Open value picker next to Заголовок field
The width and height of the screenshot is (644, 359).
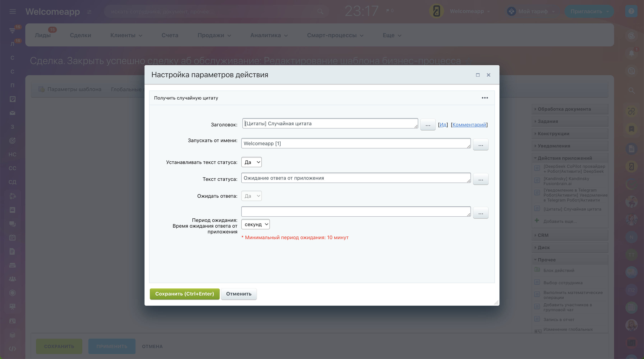tap(428, 125)
